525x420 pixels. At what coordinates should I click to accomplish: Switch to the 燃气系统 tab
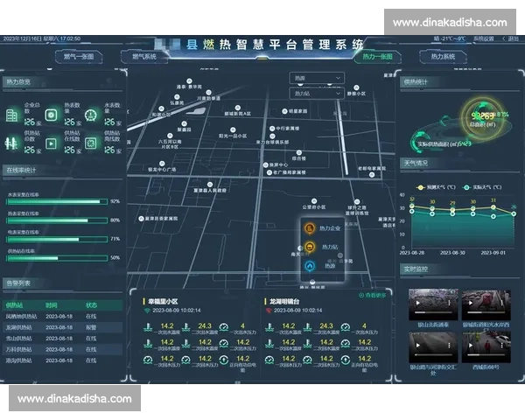143,57
